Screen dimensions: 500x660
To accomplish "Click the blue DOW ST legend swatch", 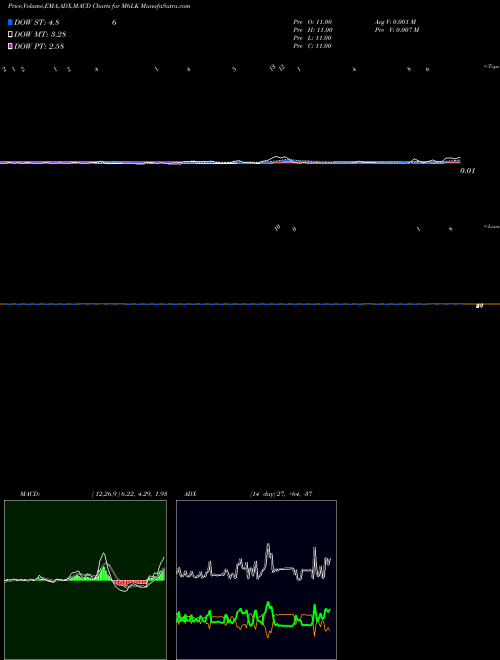I will [10, 22].
